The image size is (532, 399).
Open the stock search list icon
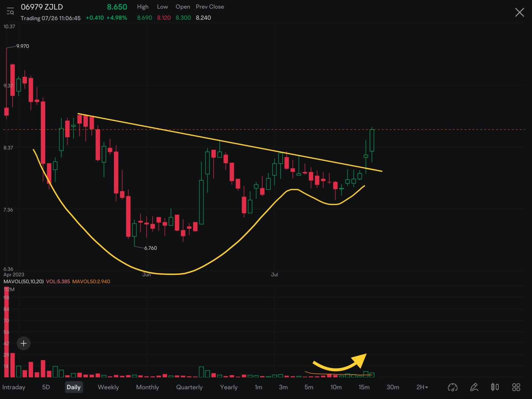(x=10, y=11)
